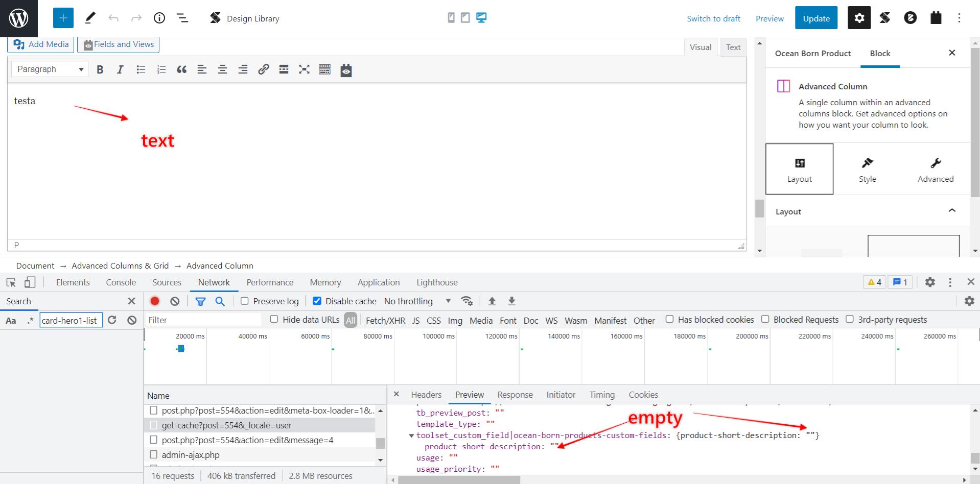Enable Preserve log checkbox

(245, 301)
